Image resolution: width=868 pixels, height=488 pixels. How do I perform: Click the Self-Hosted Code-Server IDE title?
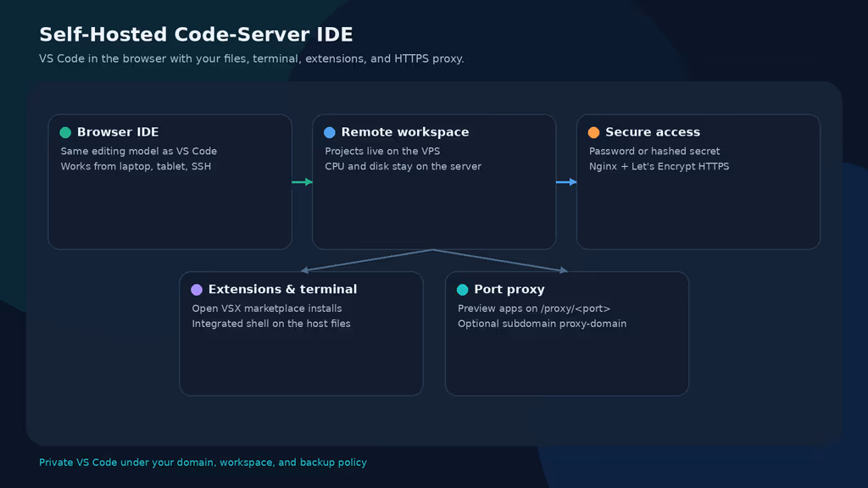(196, 34)
